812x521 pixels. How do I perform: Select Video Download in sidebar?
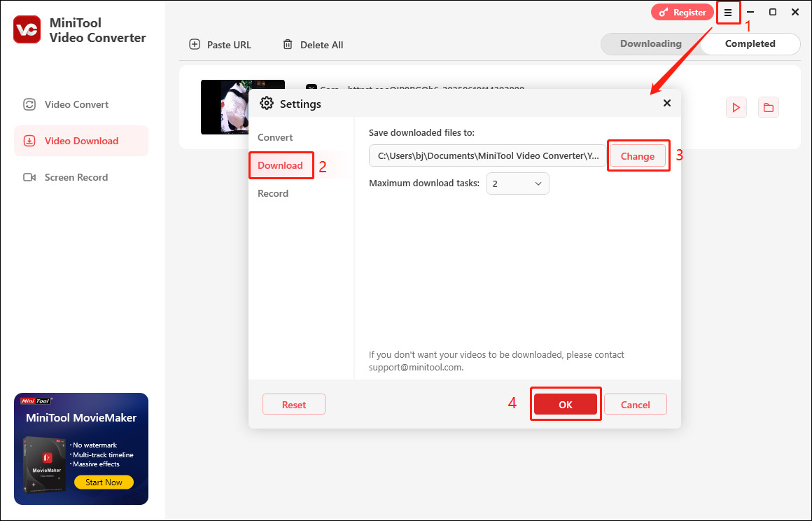[x=81, y=141]
